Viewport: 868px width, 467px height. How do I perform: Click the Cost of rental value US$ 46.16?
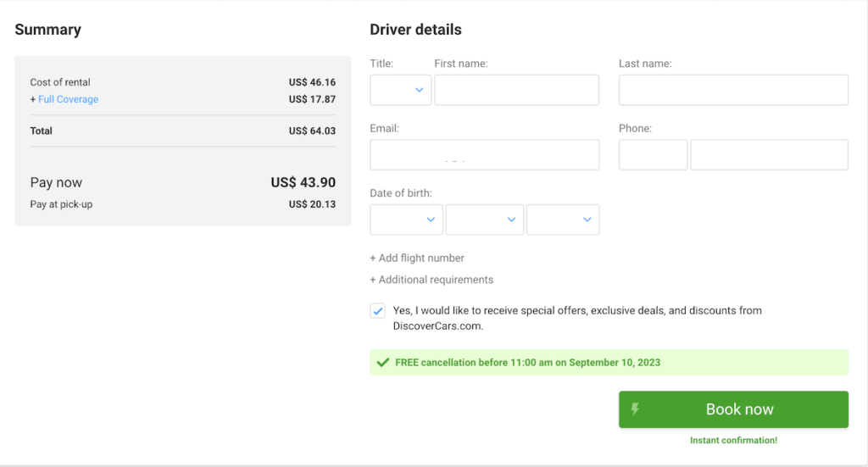(312, 82)
